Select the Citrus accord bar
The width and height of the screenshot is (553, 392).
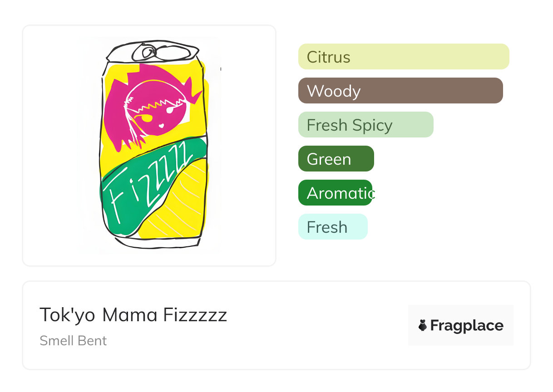pos(403,57)
